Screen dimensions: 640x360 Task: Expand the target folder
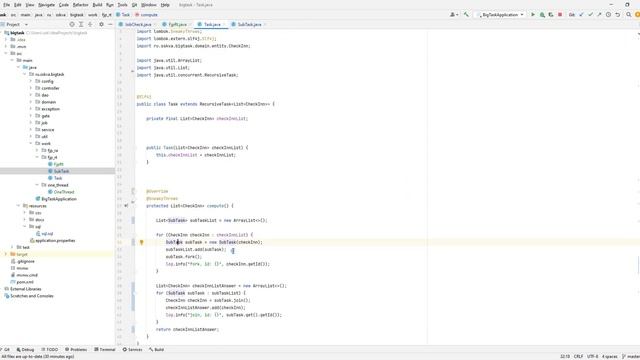pyautogui.click(x=6, y=254)
